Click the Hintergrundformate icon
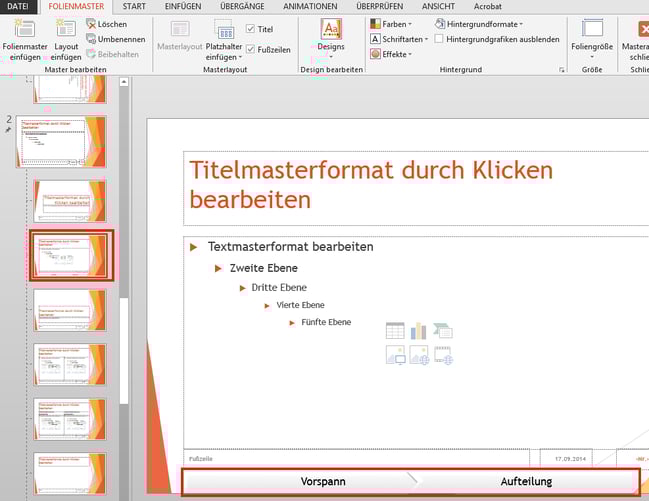The height and width of the screenshot is (501, 649). coord(440,24)
